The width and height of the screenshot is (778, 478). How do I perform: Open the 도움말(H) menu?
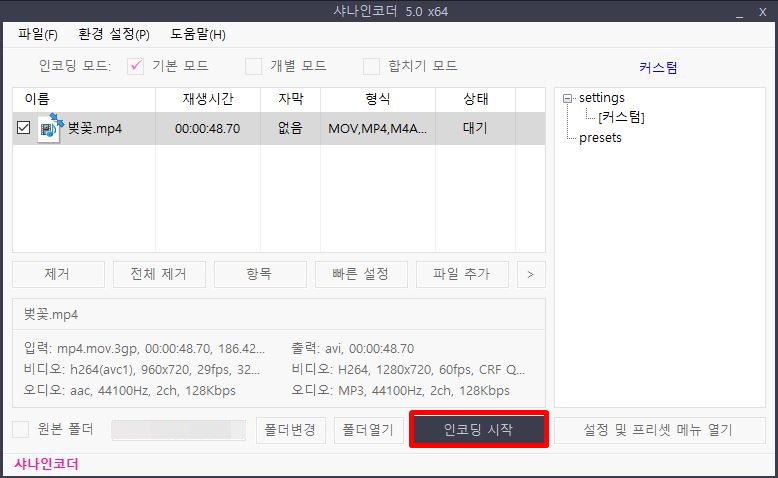197,34
